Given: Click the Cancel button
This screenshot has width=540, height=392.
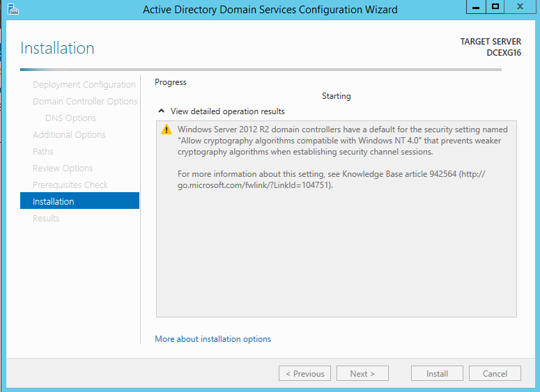Looking at the screenshot, I should tap(495, 373).
